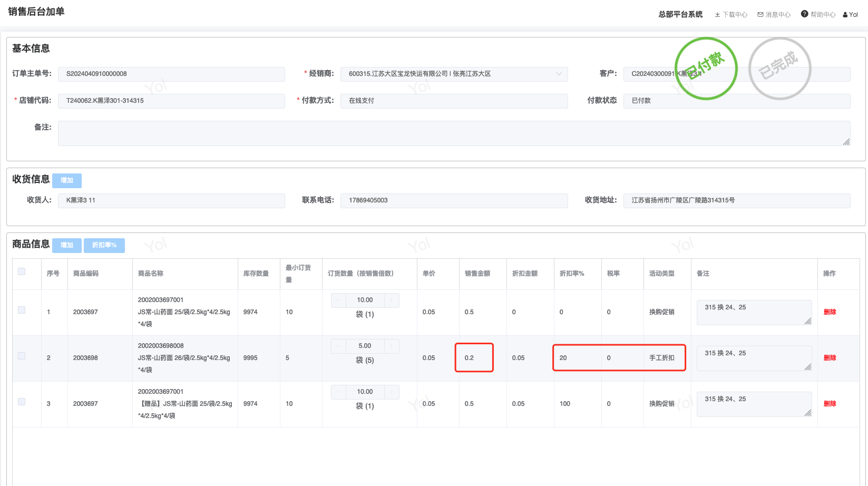Click the 备注 remarks text area
This screenshot has width=868, height=486.
point(454,133)
